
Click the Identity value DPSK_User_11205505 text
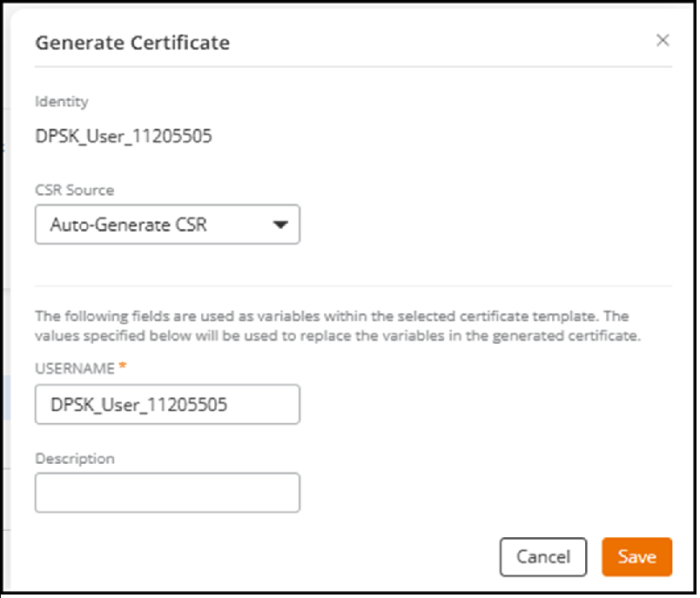coord(124,136)
